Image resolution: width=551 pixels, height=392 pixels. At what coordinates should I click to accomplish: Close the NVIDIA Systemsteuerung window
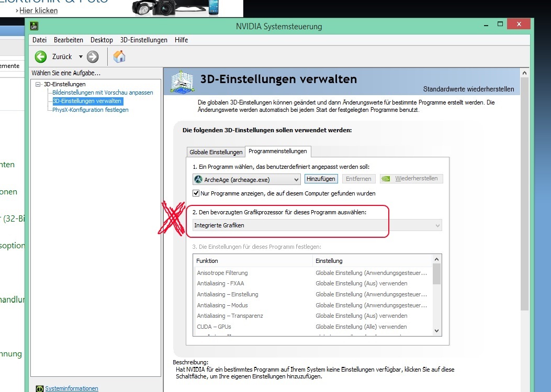click(519, 24)
